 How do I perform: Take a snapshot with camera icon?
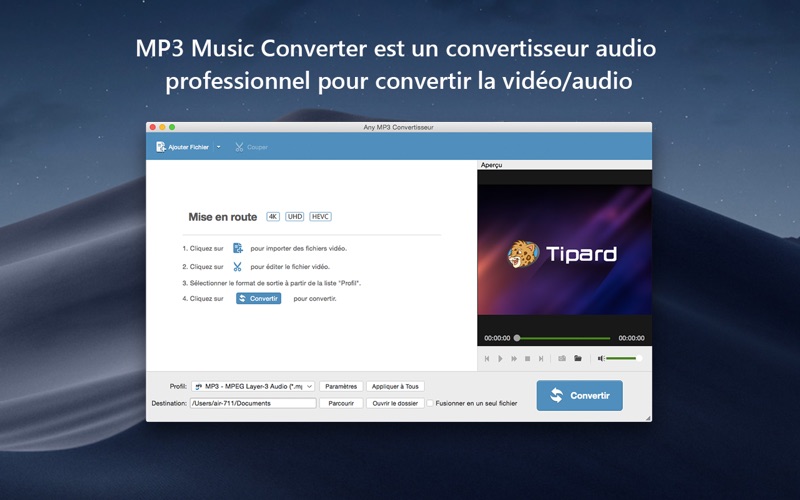tap(562, 359)
